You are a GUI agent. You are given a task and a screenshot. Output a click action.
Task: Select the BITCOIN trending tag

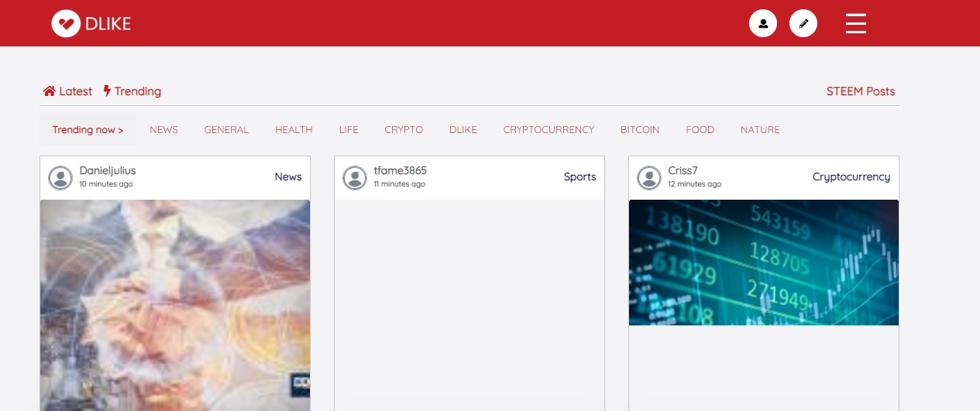(x=640, y=130)
